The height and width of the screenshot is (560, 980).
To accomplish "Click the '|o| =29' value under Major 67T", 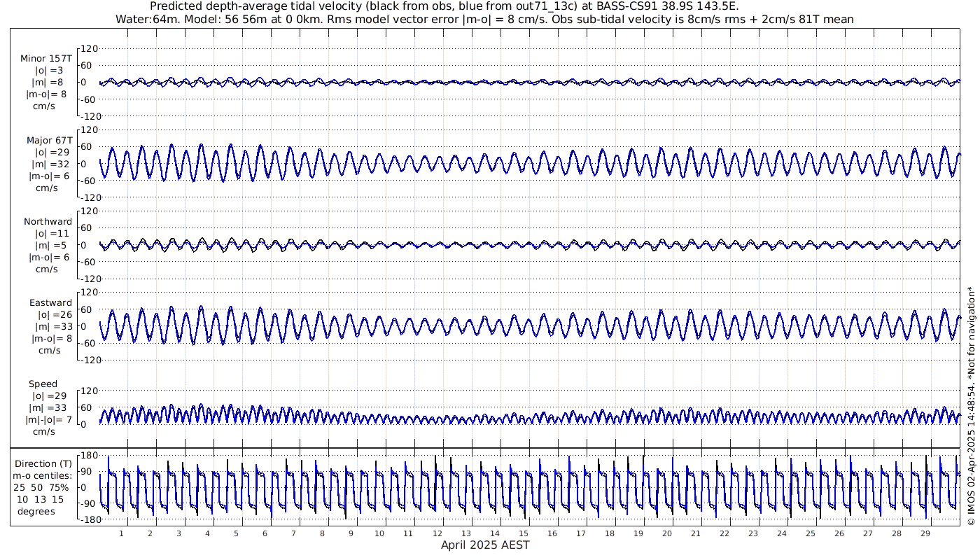I will (49, 153).
